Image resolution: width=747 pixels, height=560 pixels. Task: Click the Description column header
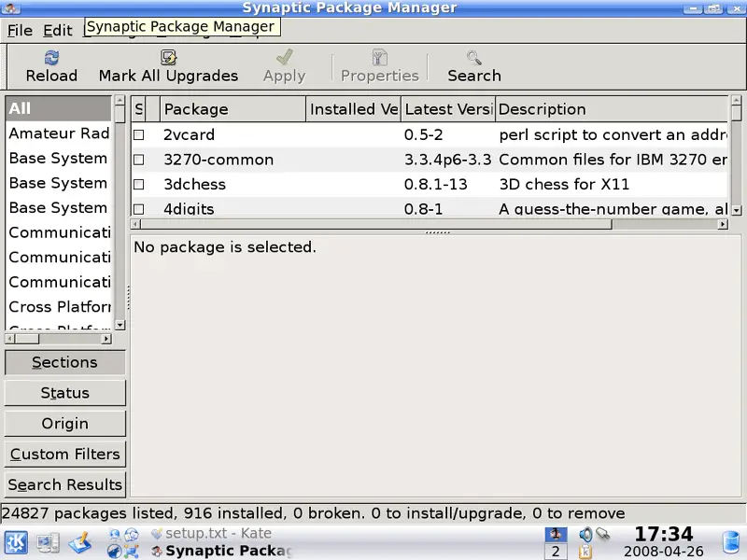pos(612,109)
